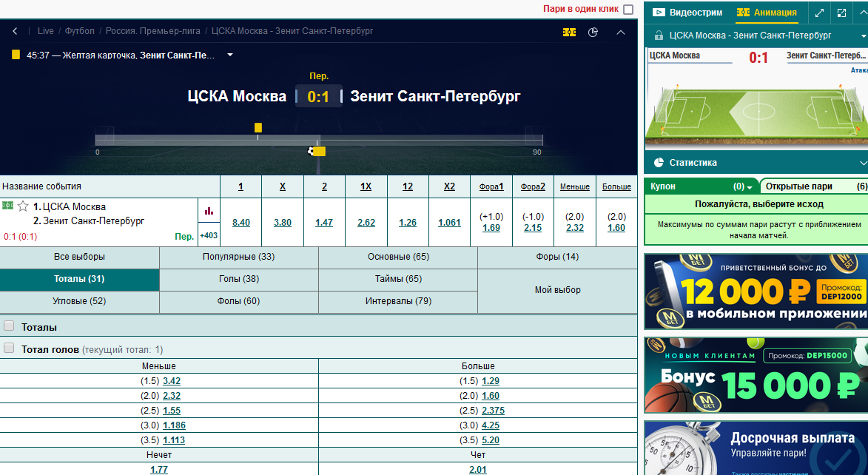This screenshot has width=868, height=475.
Task: Select under (3.0) odds 1.186
Action: [174, 425]
